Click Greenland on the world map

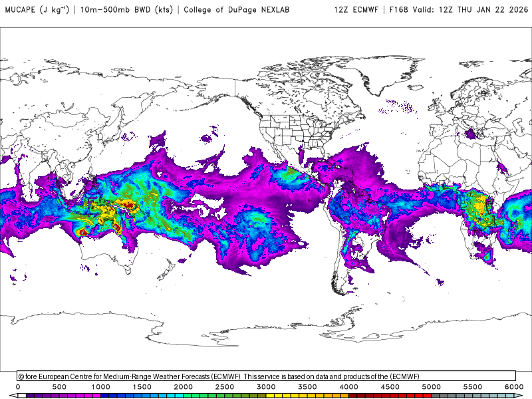click(x=384, y=73)
